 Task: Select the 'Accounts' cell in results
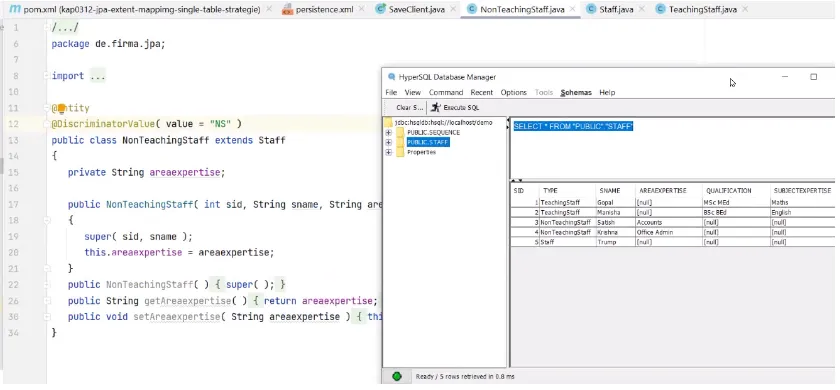click(668, 222)
